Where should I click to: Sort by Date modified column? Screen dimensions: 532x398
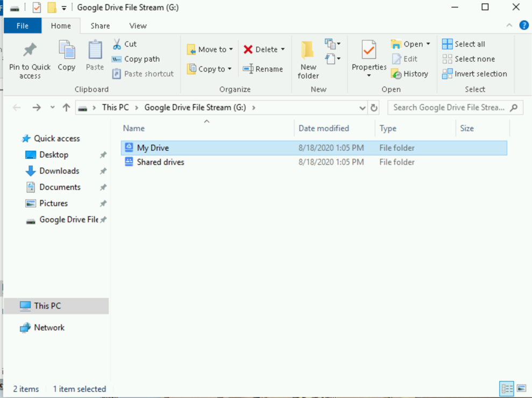point(324,128)
